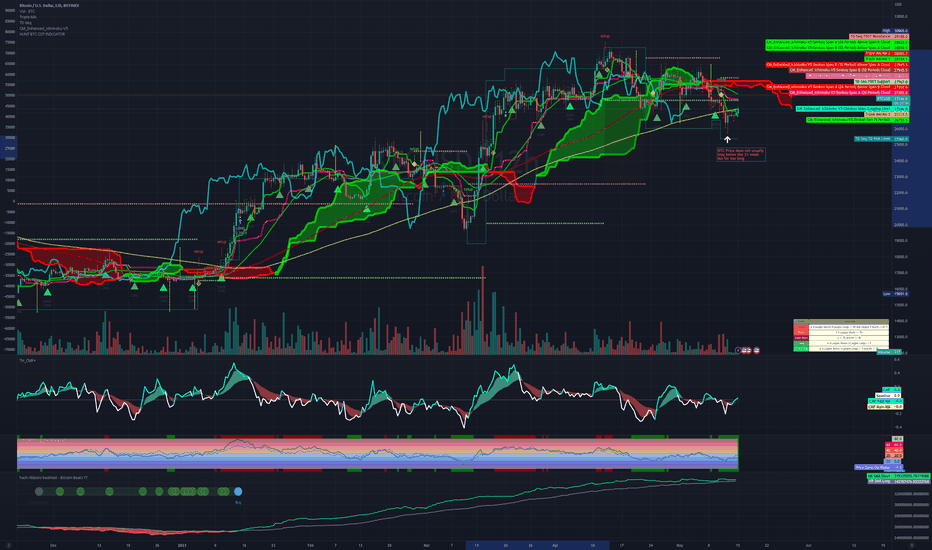
Task: Click the TD Seq TDST Support price label
Action: coord(881,81)
